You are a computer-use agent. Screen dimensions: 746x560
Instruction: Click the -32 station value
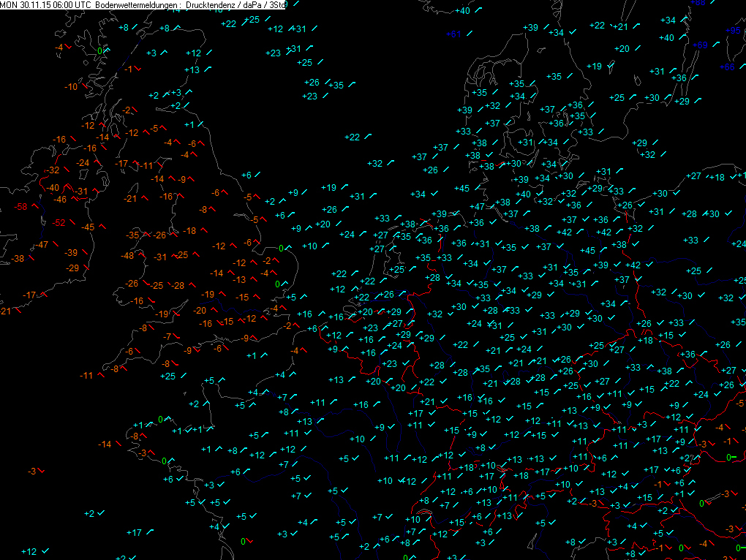(x=53, y=170)
